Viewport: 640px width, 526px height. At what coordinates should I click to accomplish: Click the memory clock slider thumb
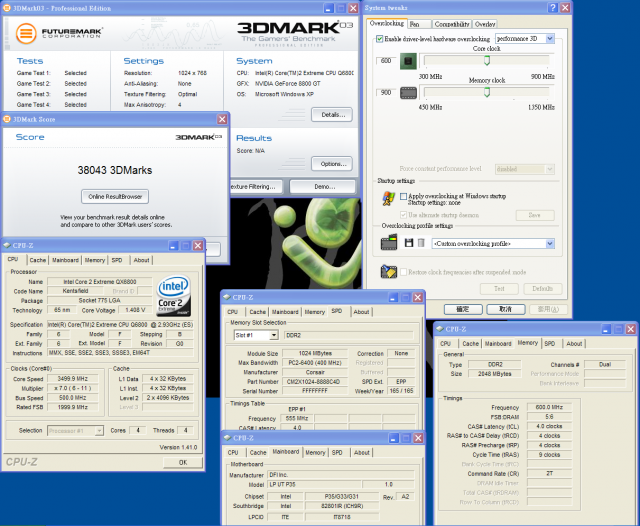pos(487,92)
